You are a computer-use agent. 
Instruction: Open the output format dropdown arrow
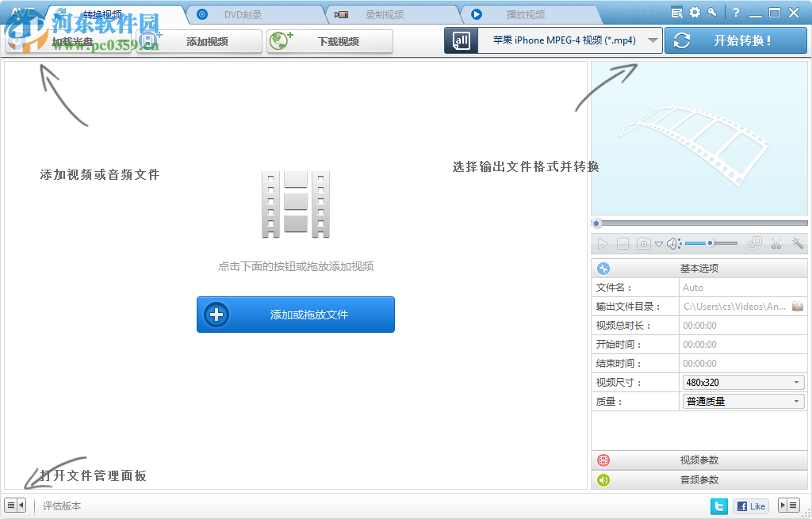652,40
